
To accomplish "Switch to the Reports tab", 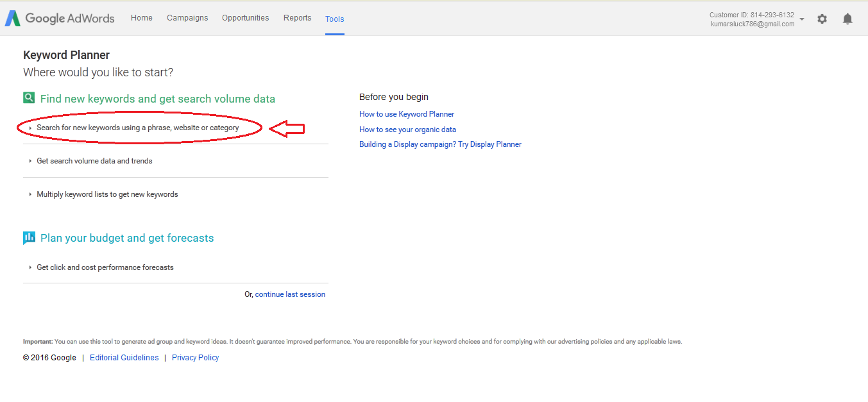I will point(298,18).
